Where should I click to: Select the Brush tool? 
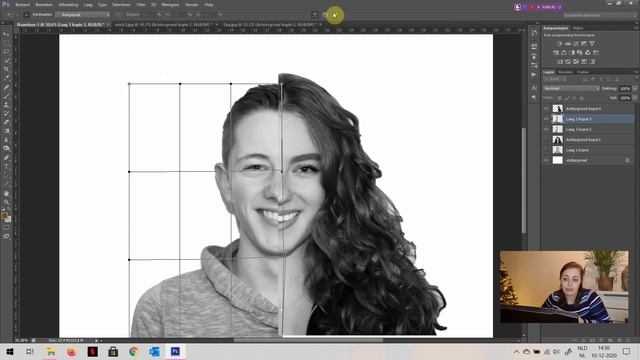[x=6, y=96]
